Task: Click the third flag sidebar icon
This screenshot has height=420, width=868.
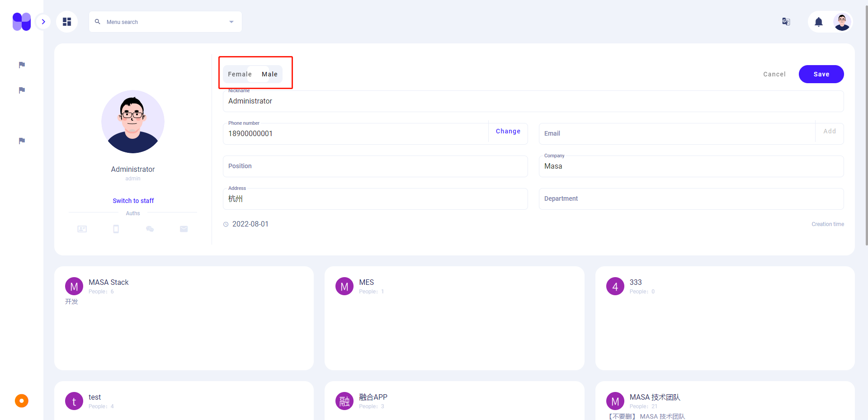Action: (x=22, y=141)
